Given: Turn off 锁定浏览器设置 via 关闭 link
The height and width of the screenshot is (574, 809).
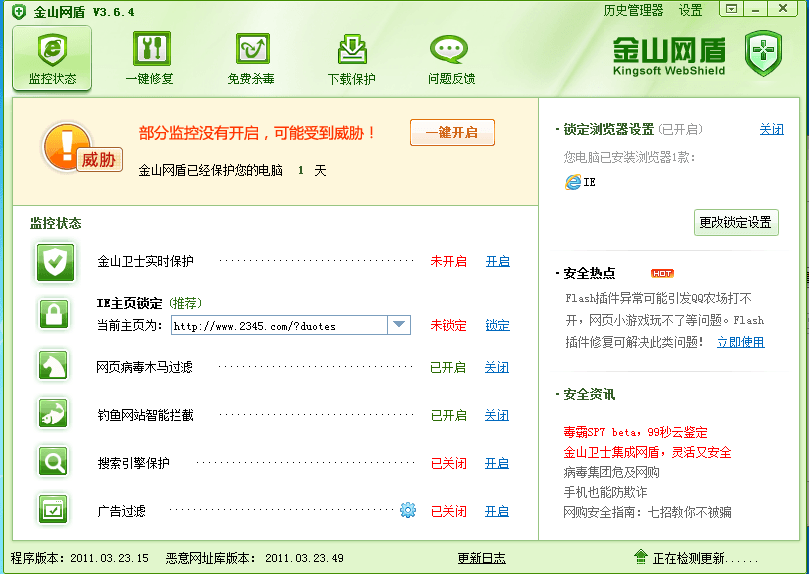Looking at the screenshot, I should pos(772,129).
